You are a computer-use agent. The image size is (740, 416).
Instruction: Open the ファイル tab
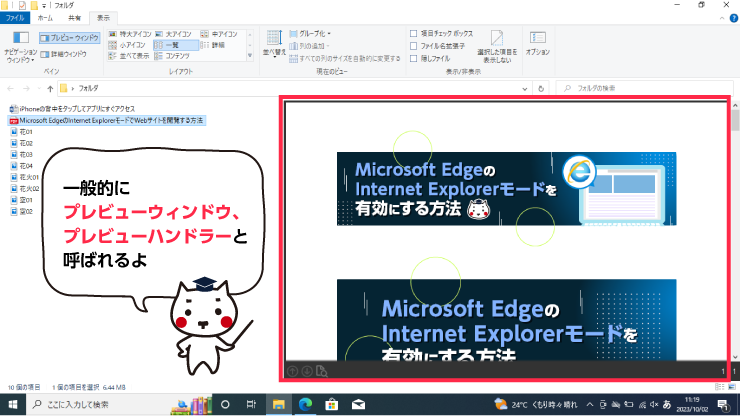(15, 18)
